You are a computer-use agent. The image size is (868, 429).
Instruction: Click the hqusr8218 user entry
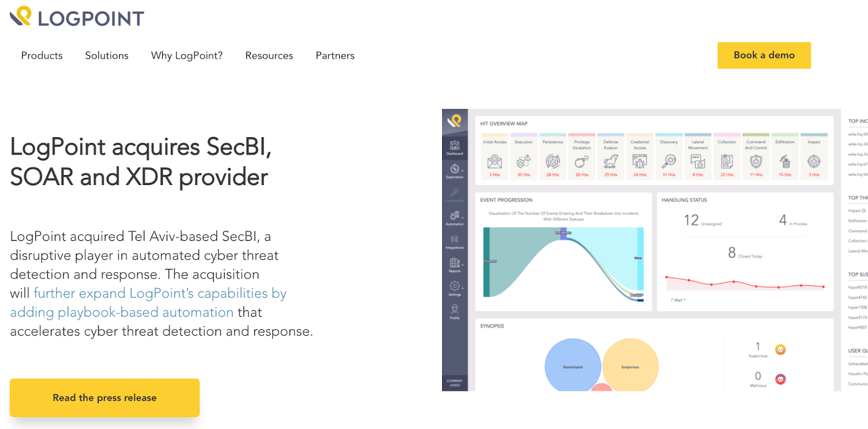coord(858,287)
